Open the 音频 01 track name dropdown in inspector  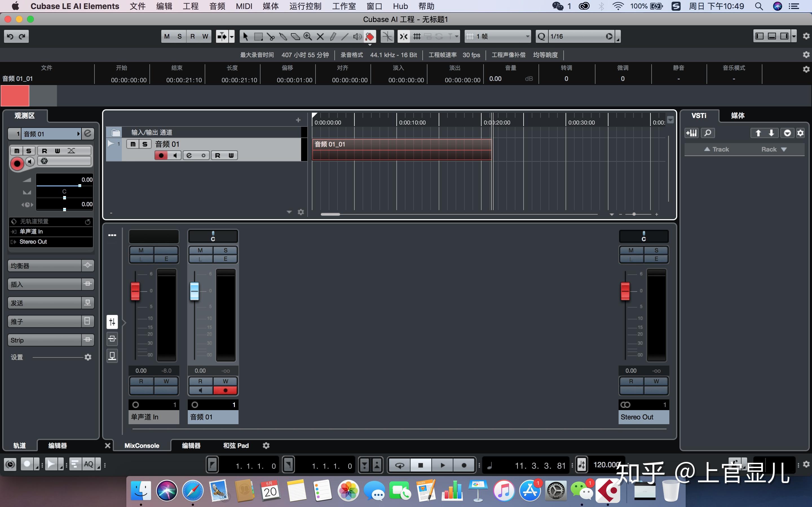pyautogui.click(x=78, y=134)
